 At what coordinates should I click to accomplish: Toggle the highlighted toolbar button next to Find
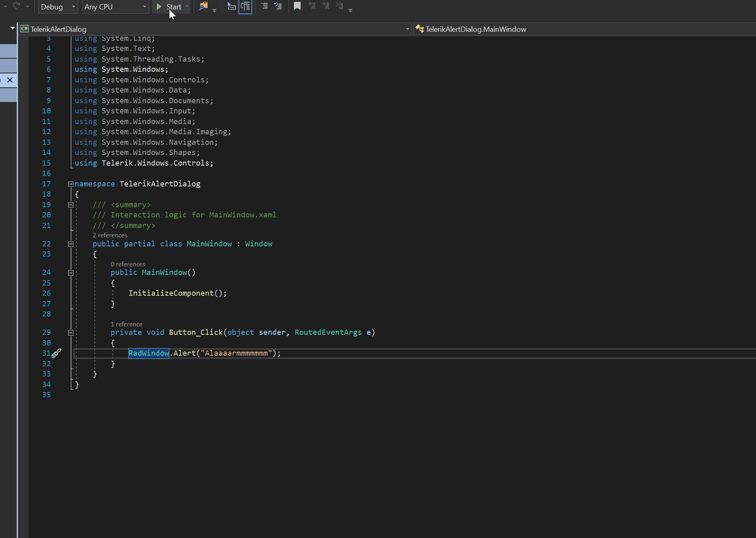tap(245, 7)
